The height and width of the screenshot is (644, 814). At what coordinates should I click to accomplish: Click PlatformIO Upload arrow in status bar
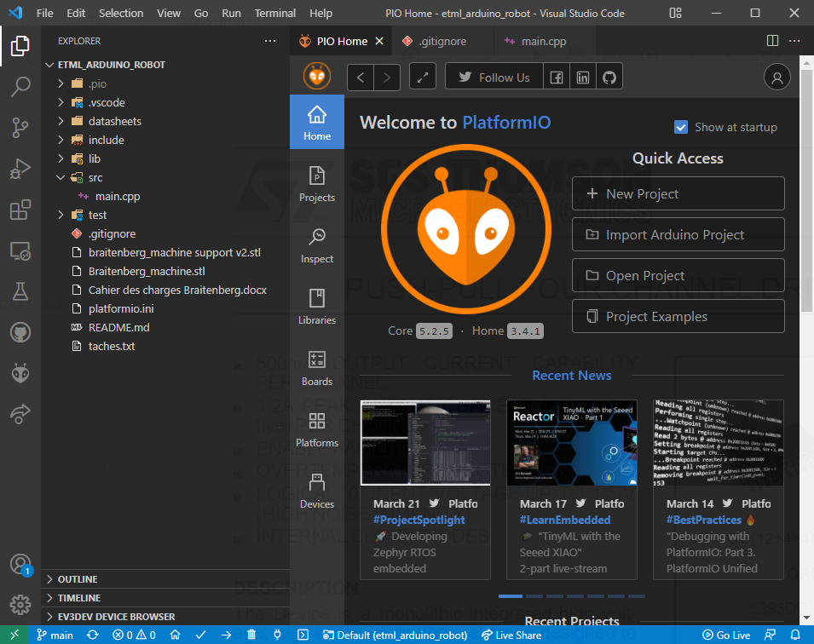[x=226, y=635]
